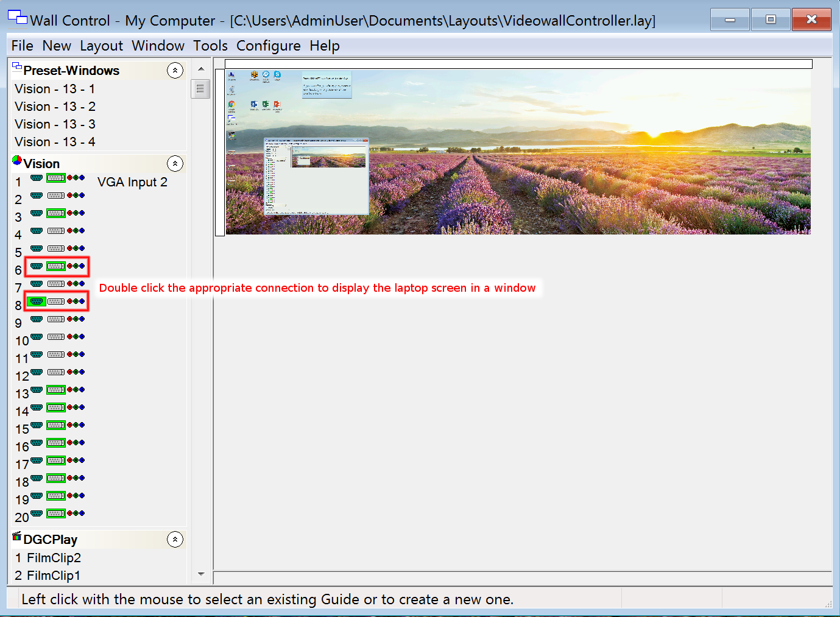Click the laptop screen window thumbnail in the wall preview
The height and width of the screenshot is (617, 840).
click(x=316, y=177)
